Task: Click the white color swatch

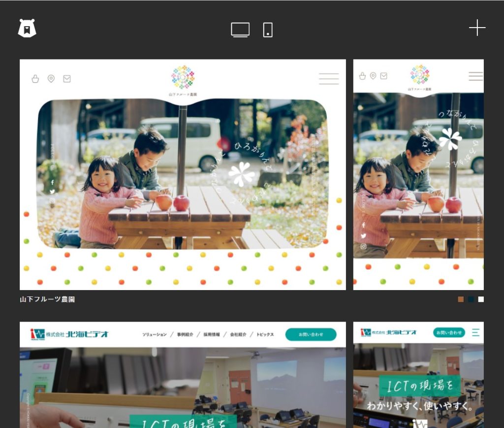Action: (481, 299)
